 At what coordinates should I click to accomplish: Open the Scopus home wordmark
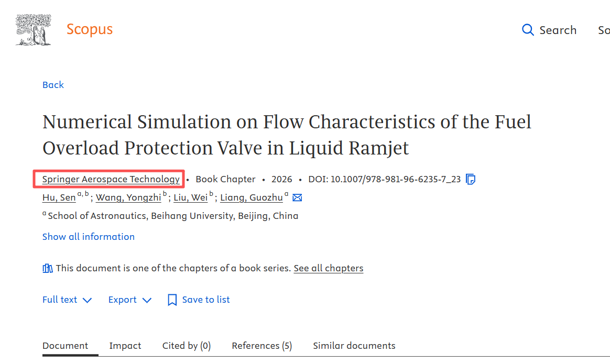pos(90,29)
